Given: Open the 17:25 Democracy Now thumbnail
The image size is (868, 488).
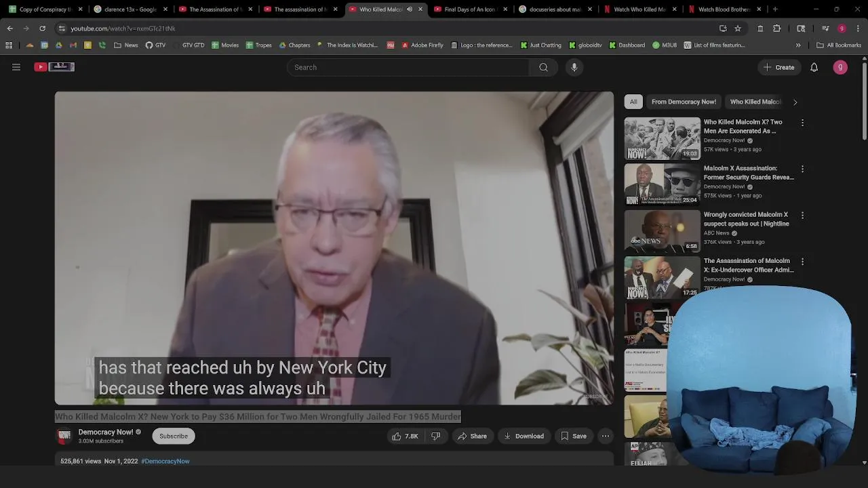Looking at the screenshot, I should 662,277.
